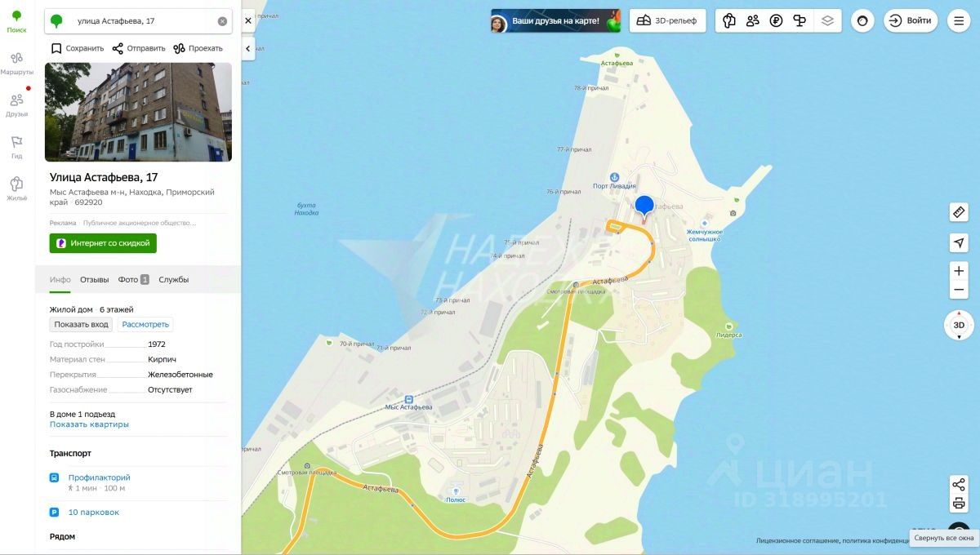Locate me with the geolocation arrow
980x555 pixels.
[x=959, y=242]
